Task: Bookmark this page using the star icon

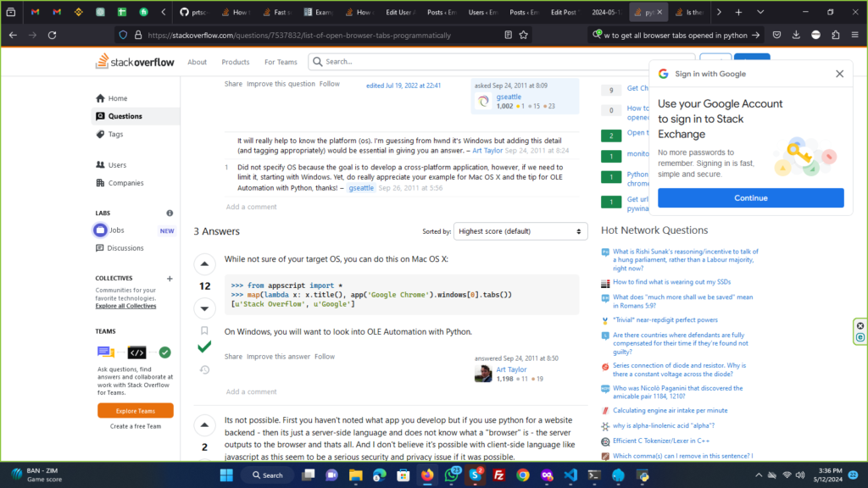Action: (524, 35)
